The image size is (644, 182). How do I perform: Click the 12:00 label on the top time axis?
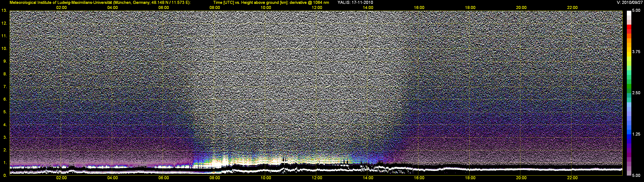317,7
